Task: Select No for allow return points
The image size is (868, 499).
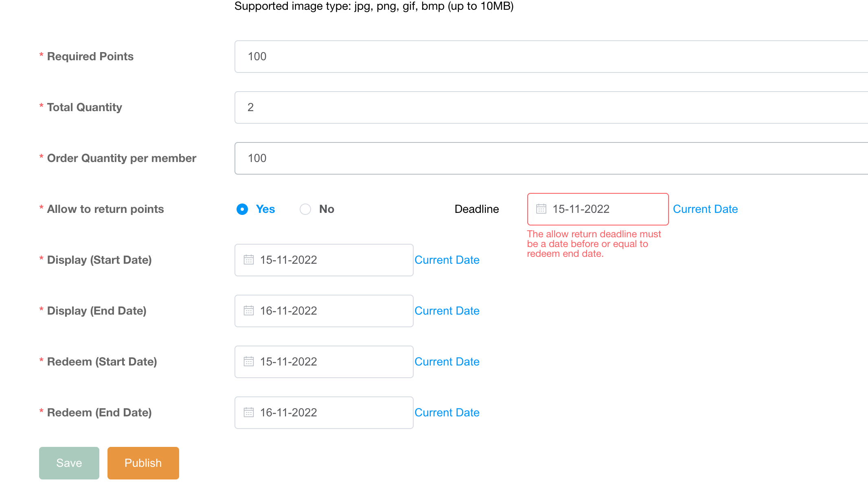Action: coord(305,209)
